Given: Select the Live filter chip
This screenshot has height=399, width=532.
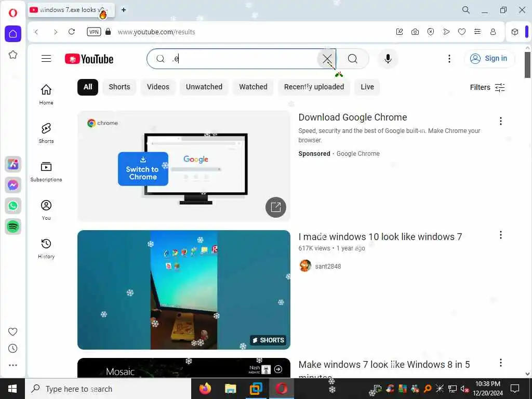Looking at the screenshot, I should click(367, 87).
